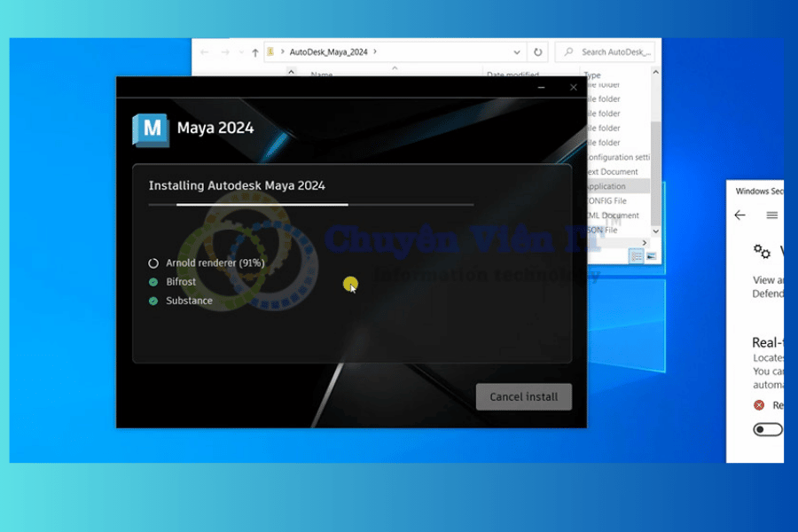Click the Explorer up-directory arrow
This screenshot has width=798, height=532.
255,52
